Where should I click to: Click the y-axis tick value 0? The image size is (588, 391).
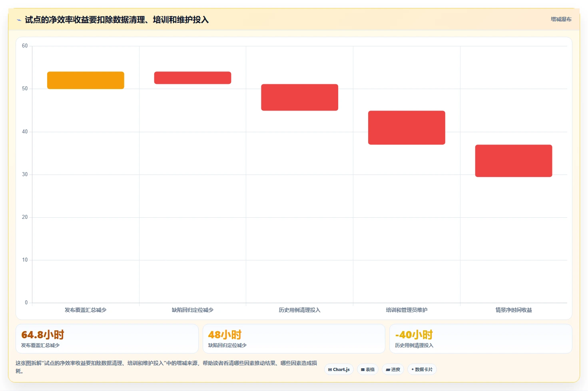click(x=26, y=303)
